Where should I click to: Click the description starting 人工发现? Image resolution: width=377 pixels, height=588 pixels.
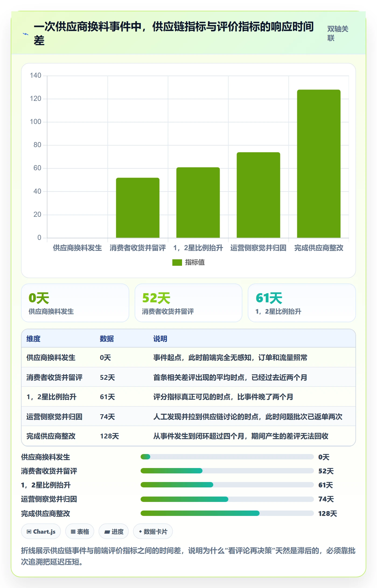click(x=248, y=417)
